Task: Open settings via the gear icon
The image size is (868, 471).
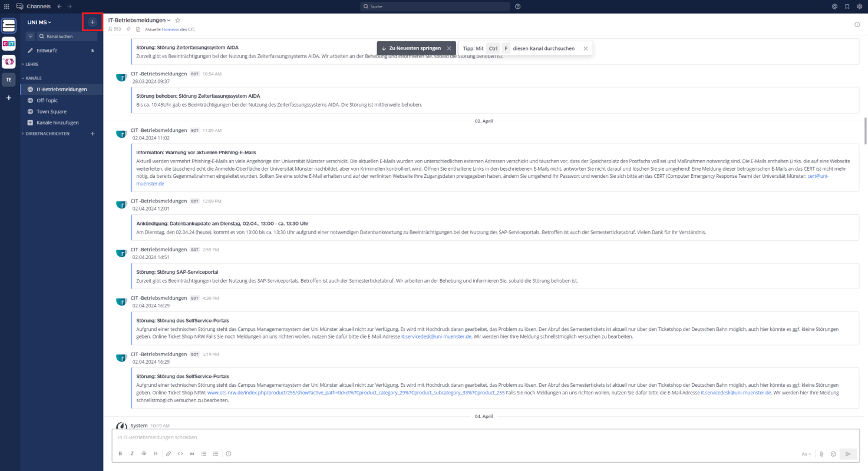Action: 859,6
